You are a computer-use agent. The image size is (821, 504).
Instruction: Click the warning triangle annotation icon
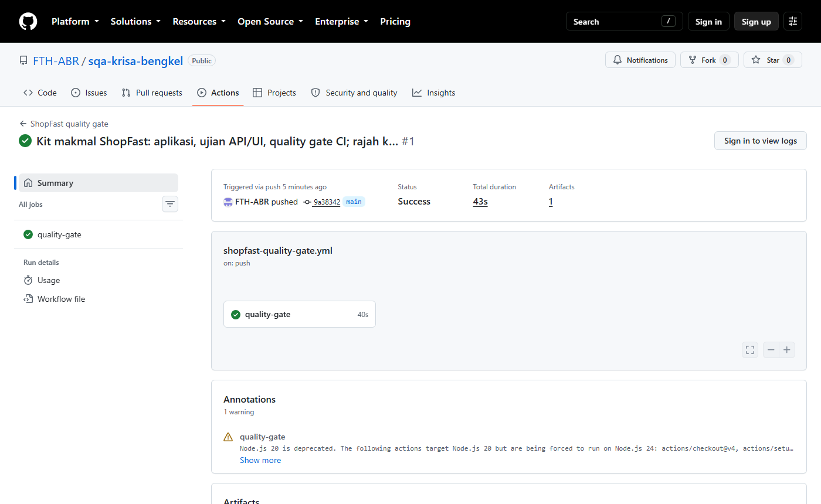click(228, 437)
